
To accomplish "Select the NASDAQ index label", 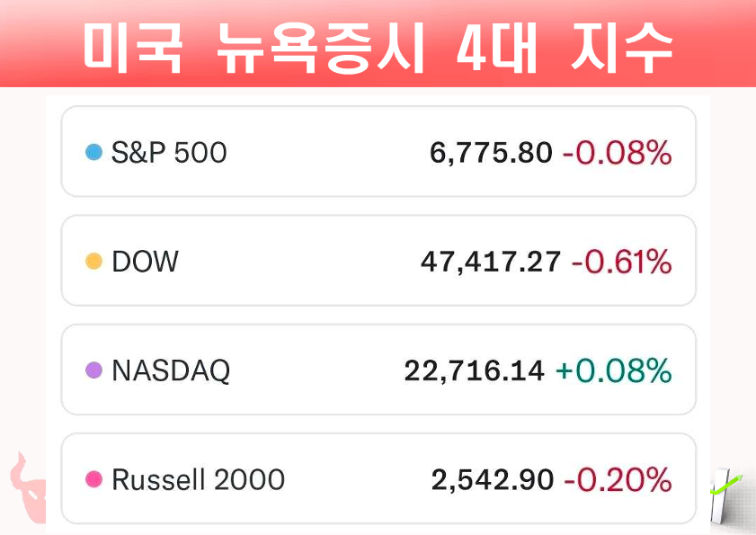I will pyautogui.click(x=171, y=370).
